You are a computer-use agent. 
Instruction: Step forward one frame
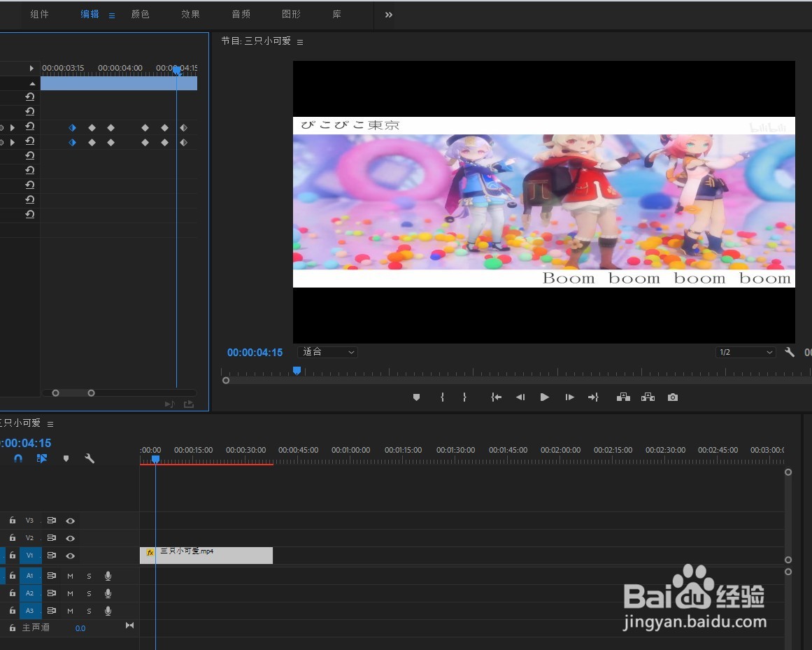tap(569, 397)
